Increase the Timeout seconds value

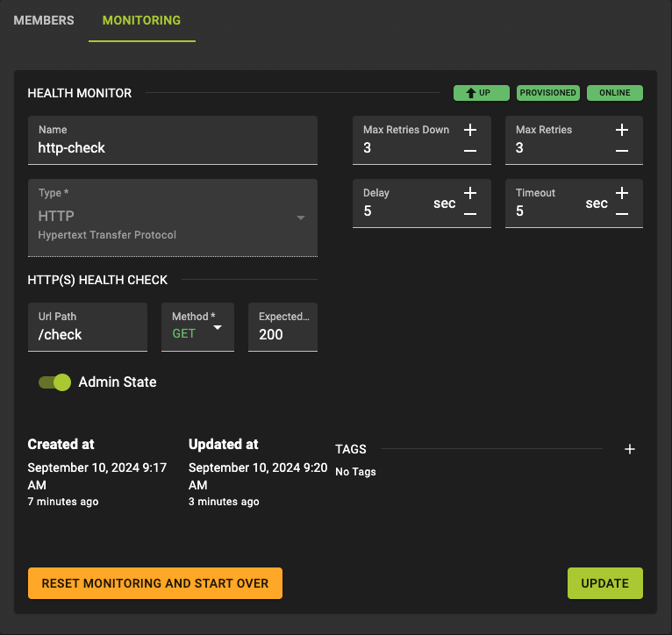point(622,193)
